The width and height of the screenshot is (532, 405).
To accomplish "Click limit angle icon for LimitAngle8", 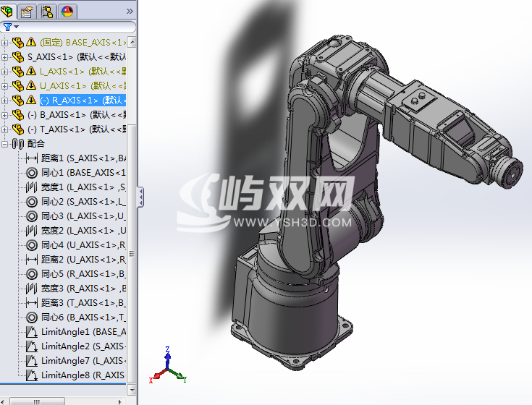I will pos(32,375).
